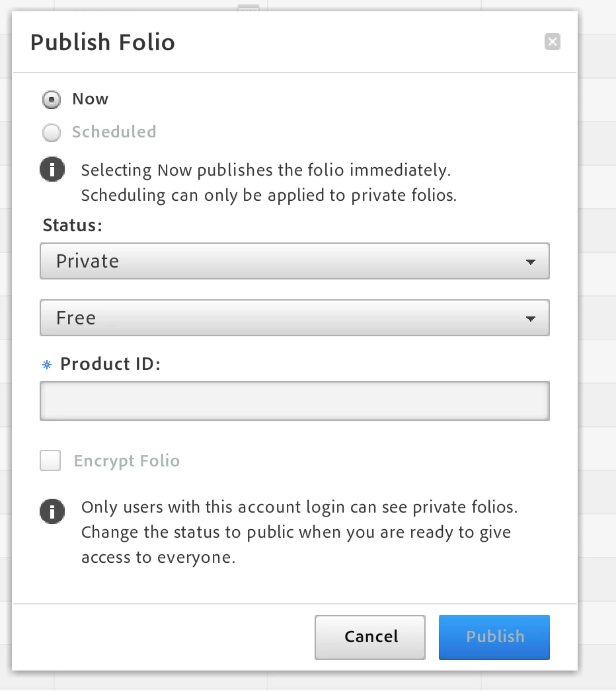Screen dimensions: 616x691
Task: Click the Status label
Action: tap(72, 225)
